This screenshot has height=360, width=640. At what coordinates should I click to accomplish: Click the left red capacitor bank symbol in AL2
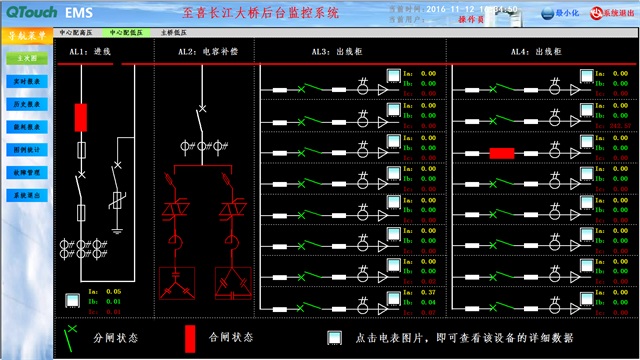click(176, 282)
